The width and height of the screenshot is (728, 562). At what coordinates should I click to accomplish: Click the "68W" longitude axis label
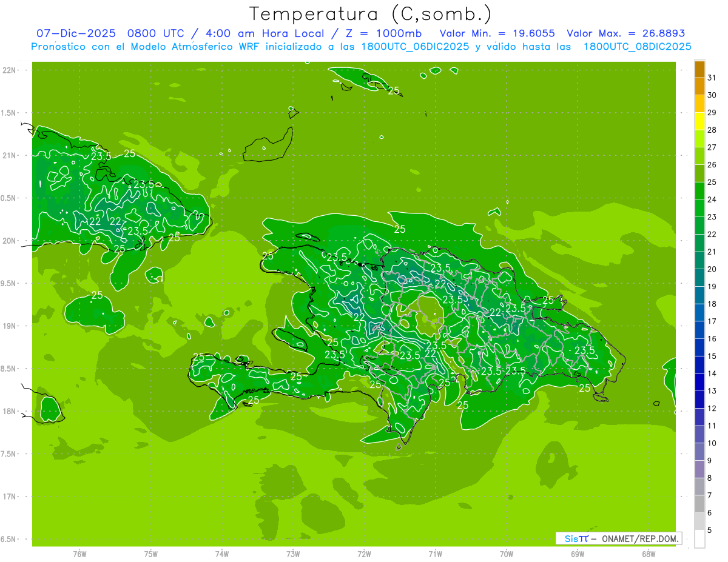click(x=649, y=554)
